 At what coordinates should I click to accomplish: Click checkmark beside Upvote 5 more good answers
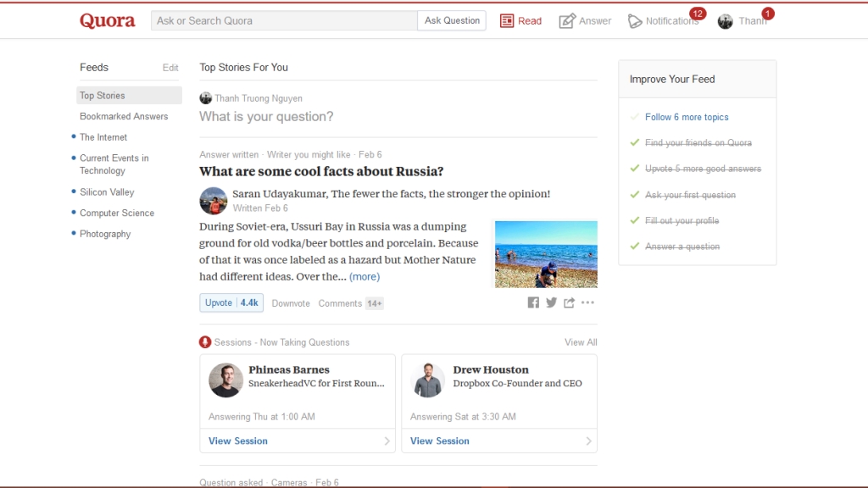coord(634,169)
